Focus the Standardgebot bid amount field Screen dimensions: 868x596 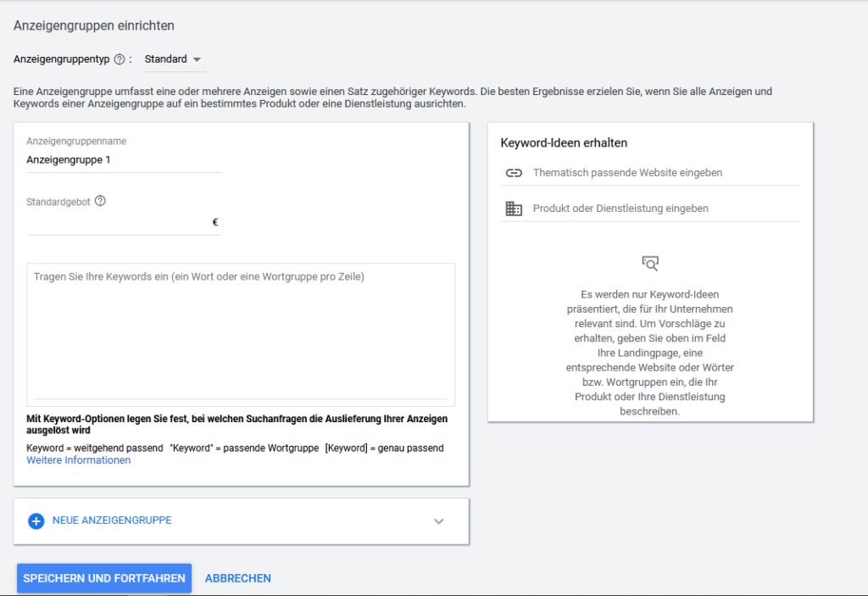(117, 223)
